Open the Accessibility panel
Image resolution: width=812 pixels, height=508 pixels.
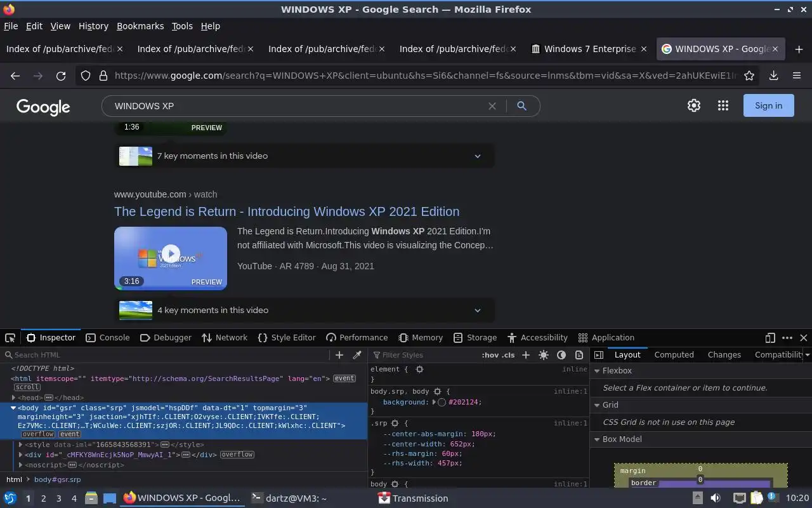[537, 338]
